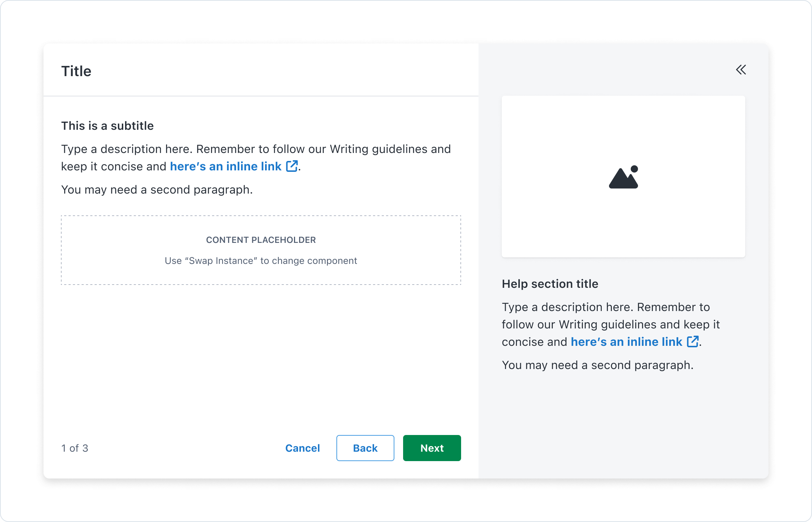The image size is (812, 522).
Task: Select the dialog Title heading
Action: (76, 71)
